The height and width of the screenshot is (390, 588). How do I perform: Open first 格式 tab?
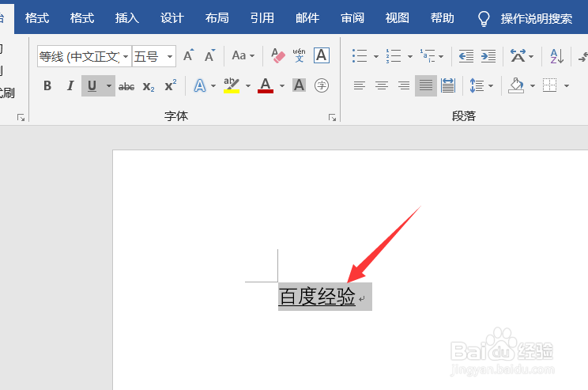pyautogui.click(x=37, y=18)
